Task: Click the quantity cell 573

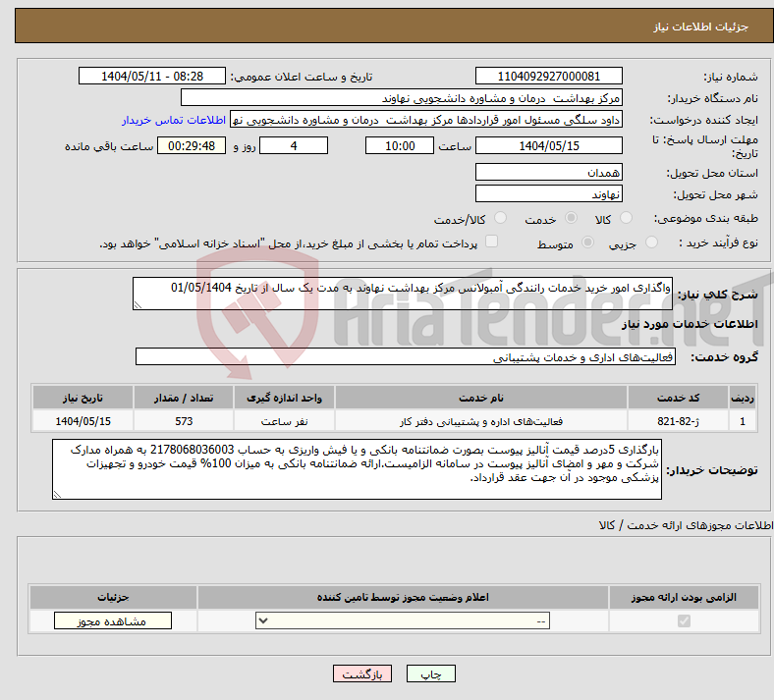Action: [x=184, y=421]
